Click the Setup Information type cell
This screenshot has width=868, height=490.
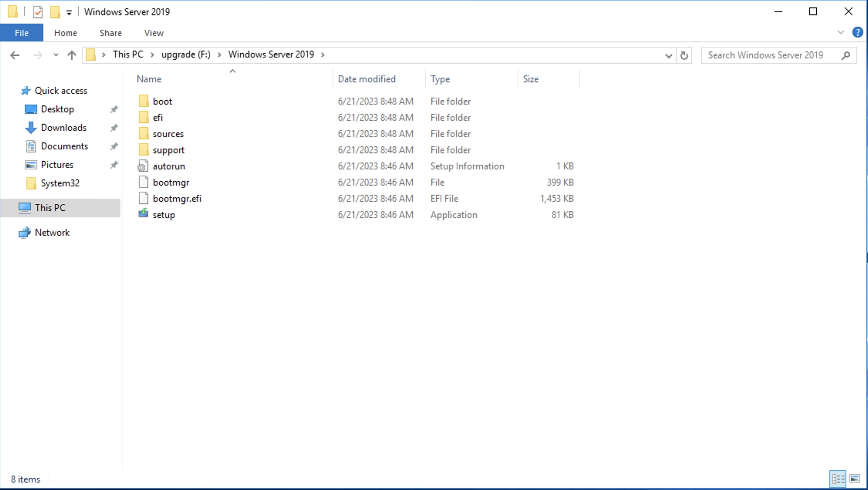coord(467,166)
